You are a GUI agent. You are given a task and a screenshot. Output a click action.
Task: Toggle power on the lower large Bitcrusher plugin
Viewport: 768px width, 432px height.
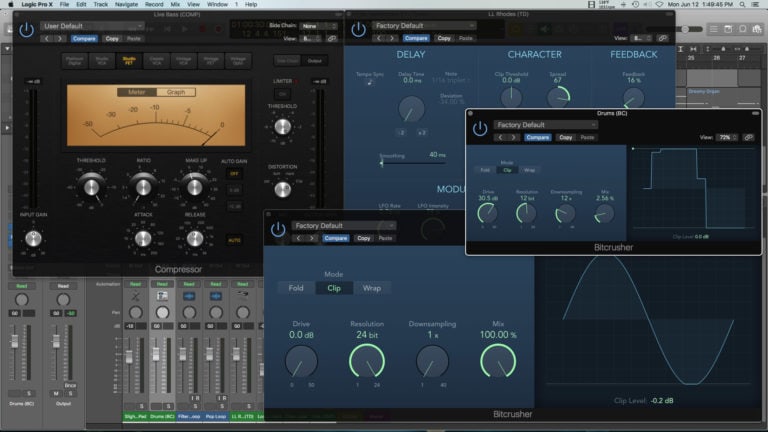tap(278, 229)
